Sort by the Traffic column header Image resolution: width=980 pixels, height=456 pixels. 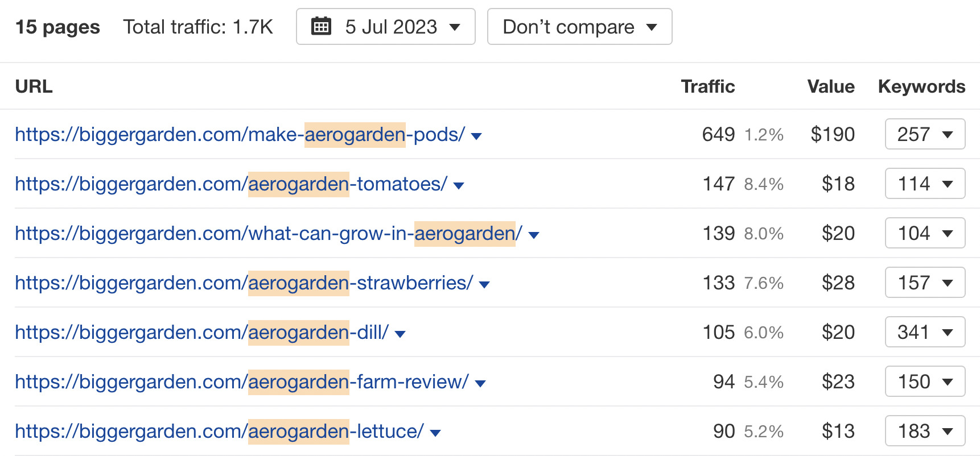point(707,86)
